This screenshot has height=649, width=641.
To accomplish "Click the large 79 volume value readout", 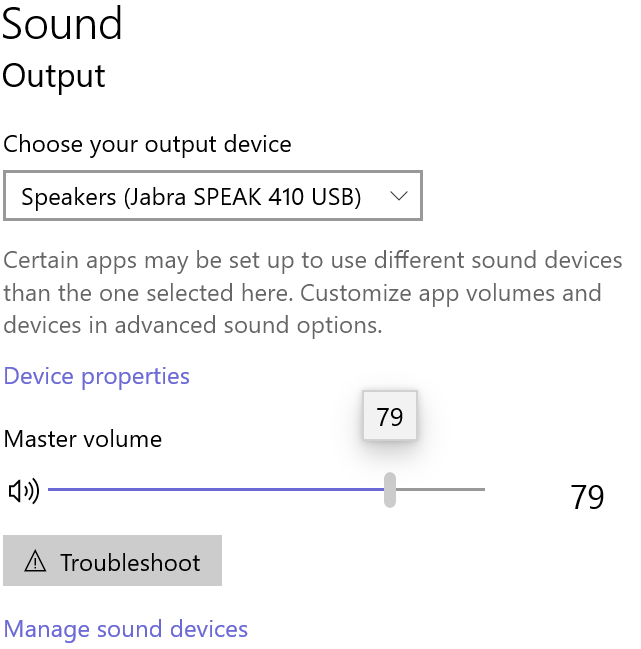I will coord(587,497).
